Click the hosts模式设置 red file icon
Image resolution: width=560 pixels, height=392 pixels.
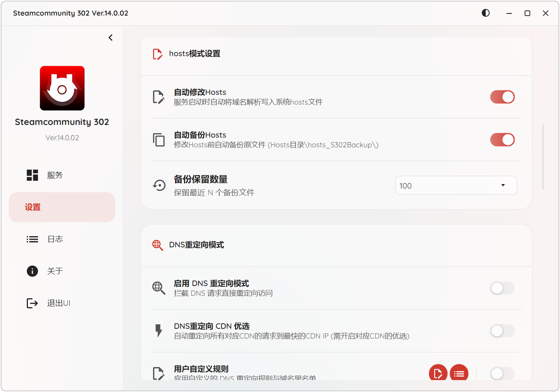tap(157, 54)
